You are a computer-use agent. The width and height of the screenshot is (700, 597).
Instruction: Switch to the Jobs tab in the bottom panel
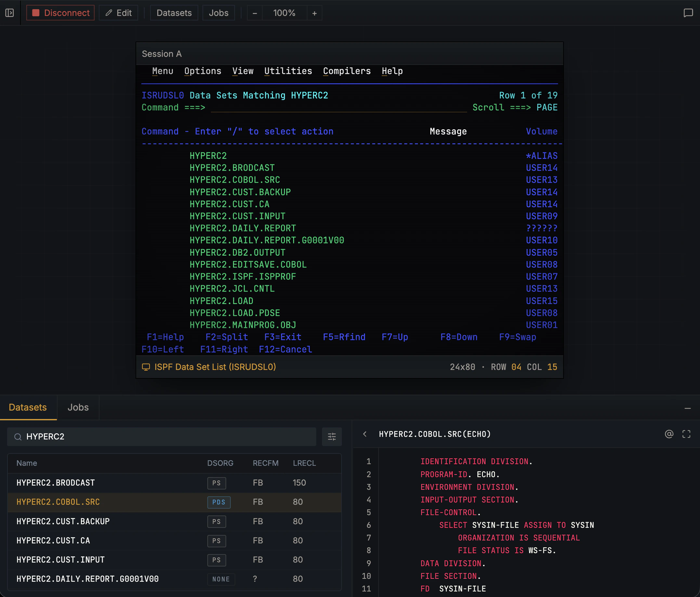(78, 407)
